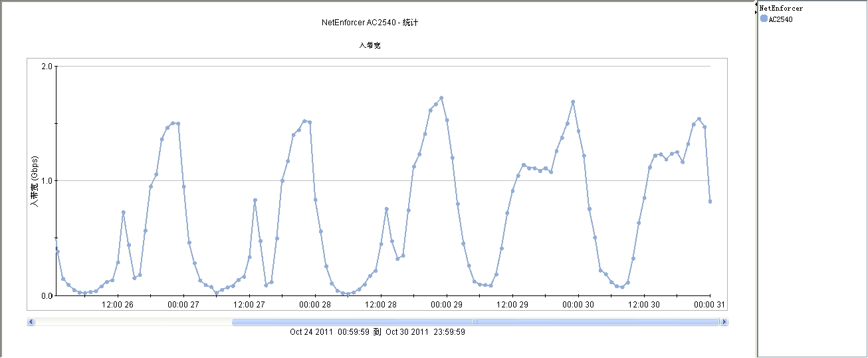Click the 入带宽 subtitle above the chart
Image resolution: width=868 pixels, height=358 pixels.
[370, 45]
